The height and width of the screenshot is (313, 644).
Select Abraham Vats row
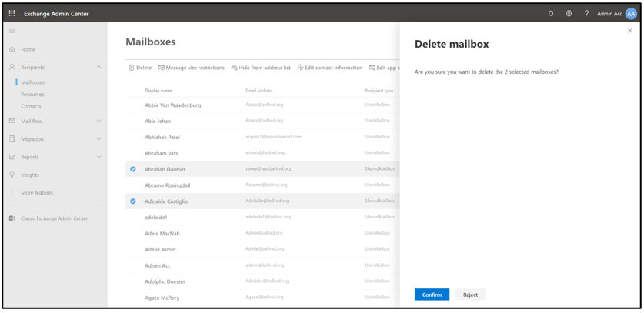click(x=262, y=153)
